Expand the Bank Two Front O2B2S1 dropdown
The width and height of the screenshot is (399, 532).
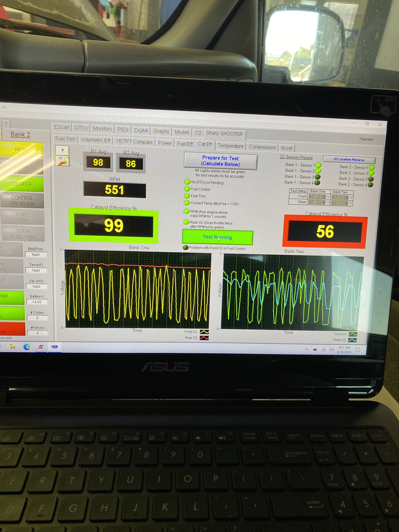pos(351,198)
